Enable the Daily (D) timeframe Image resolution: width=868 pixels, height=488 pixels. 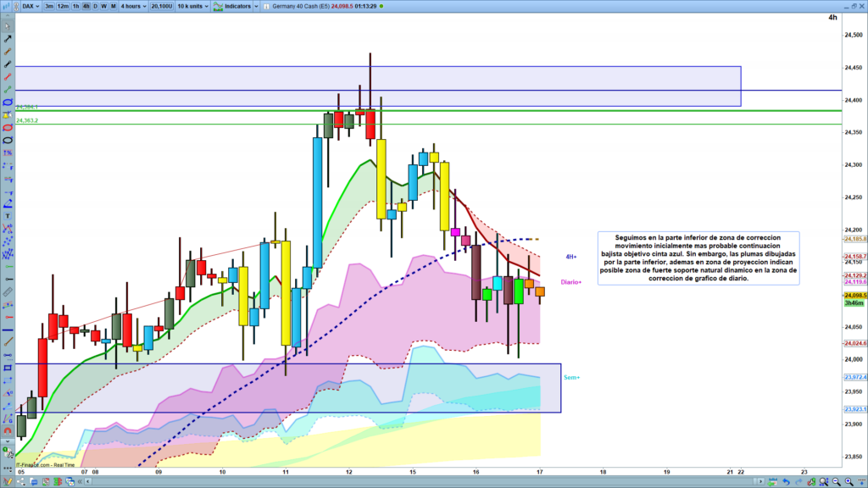coord(95,6)
